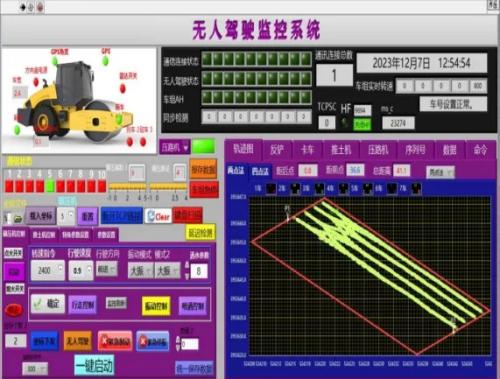Click the first yellow gauge slider
The width and height of the screenshot is (500, 379).
click(127, 187)
